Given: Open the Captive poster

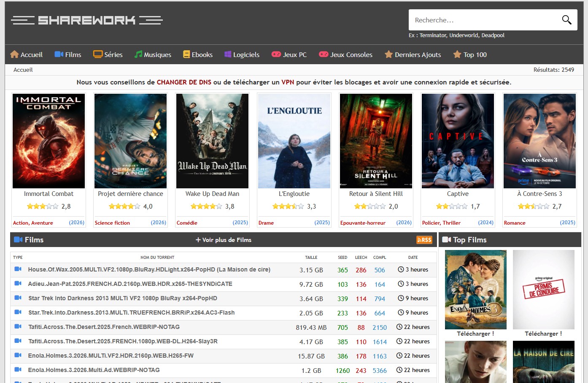Looking at the screenshot, I should point(458,141).
